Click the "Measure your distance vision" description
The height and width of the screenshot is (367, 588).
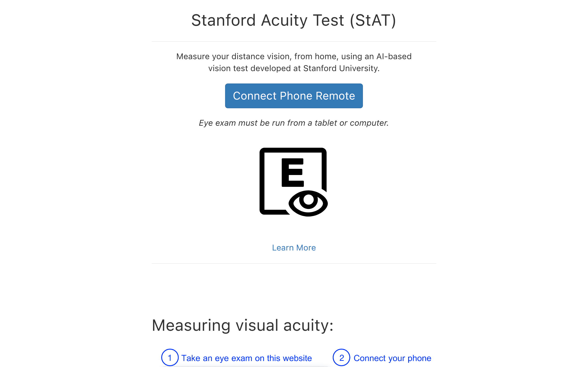tap(294, 62)
